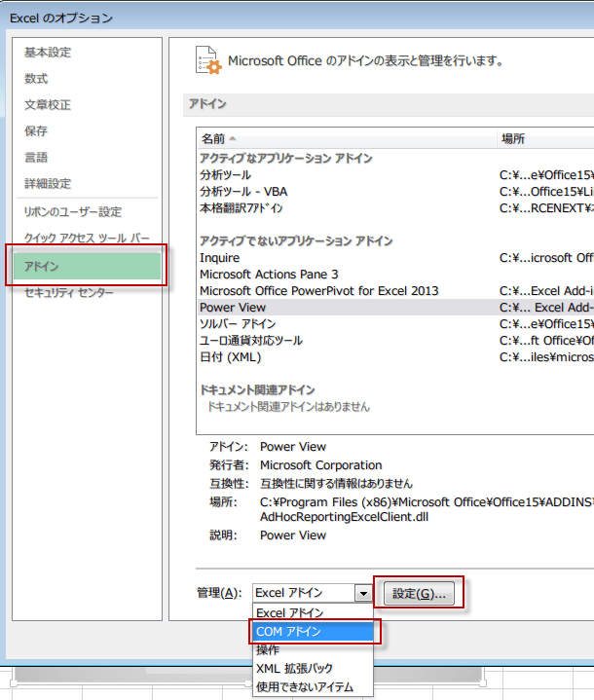Select クイック アクセス ツール バー category
Viewport: 594px width, 700px height.
87,238
